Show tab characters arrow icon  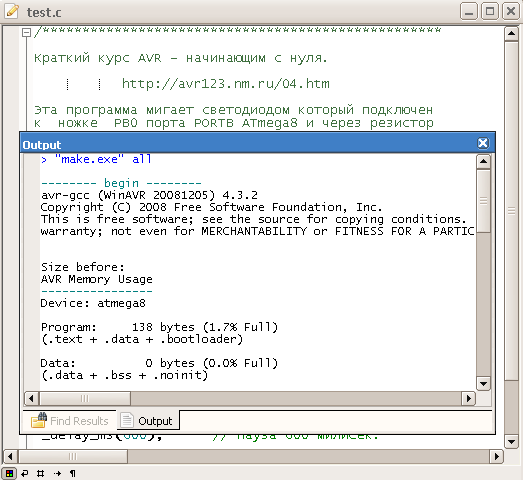[x=57, y=473]
